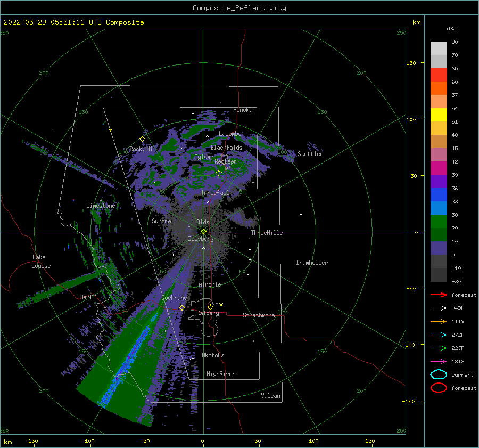The image size is (479, 448).
Task: Click the RockyMH label
Action: coord(141,149)
